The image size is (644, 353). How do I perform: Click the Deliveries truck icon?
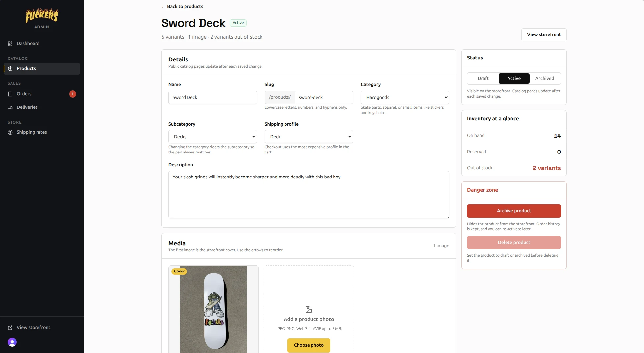[10, 107]
